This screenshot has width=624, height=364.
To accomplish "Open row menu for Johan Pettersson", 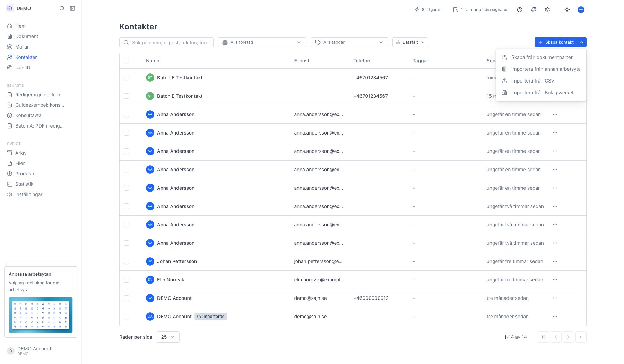I will 555,261.
